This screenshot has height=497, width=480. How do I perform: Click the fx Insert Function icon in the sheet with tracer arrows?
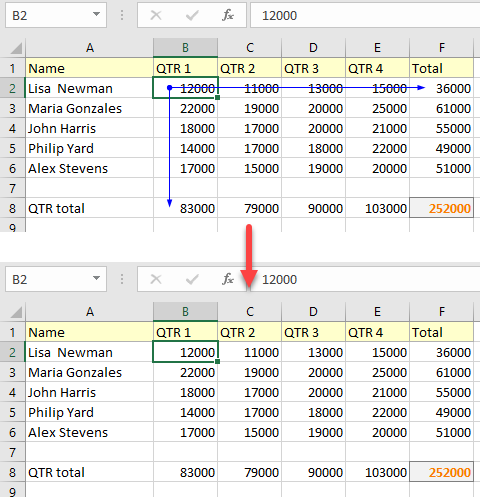pos(228,15)
